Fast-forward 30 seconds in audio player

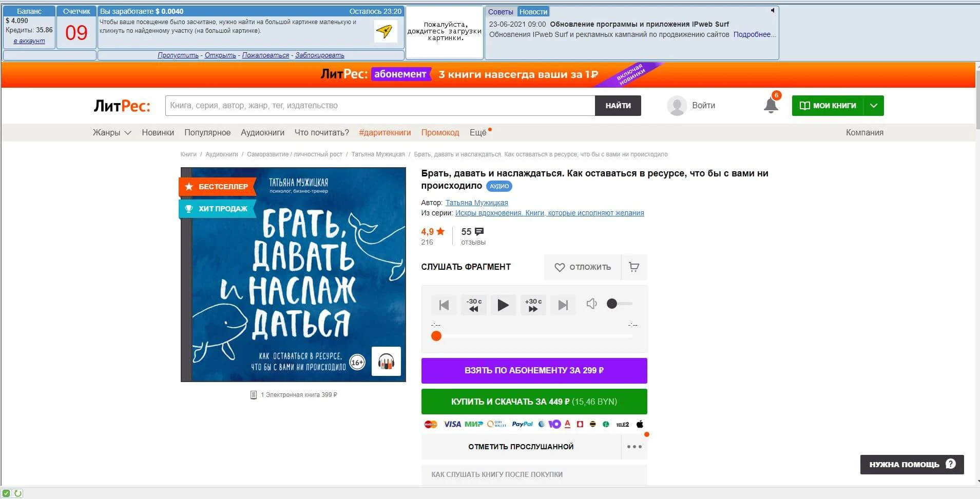pyautogui.click(x=533, y=305)
